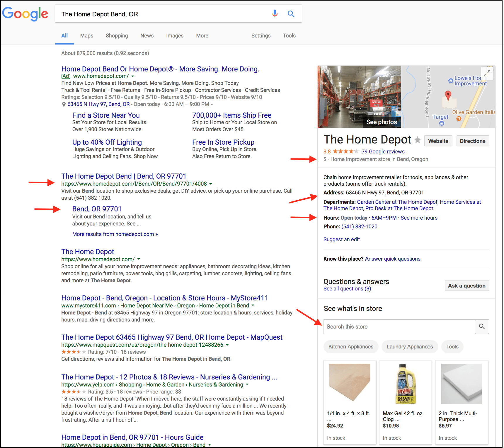
Task: Switch to the Maps tab
Action: [x=87, y=36]
